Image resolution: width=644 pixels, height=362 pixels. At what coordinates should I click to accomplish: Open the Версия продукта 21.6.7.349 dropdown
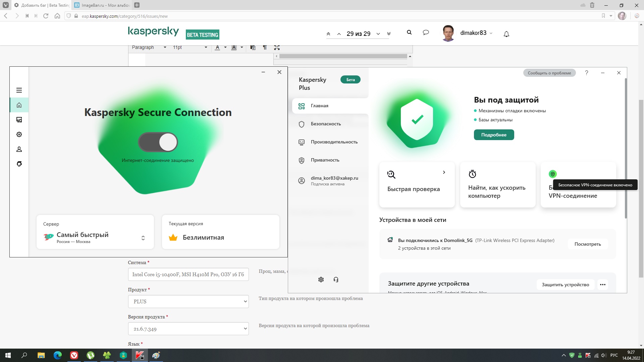188,328
